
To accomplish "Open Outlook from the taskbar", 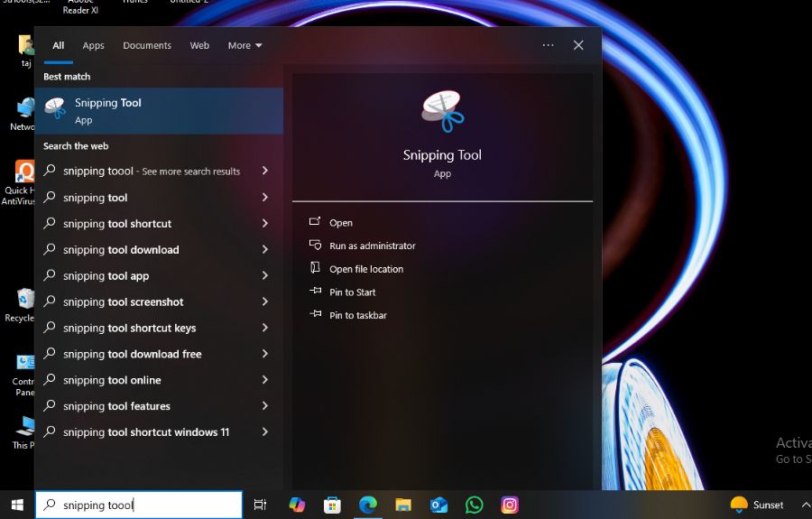I will click(438, 505).
